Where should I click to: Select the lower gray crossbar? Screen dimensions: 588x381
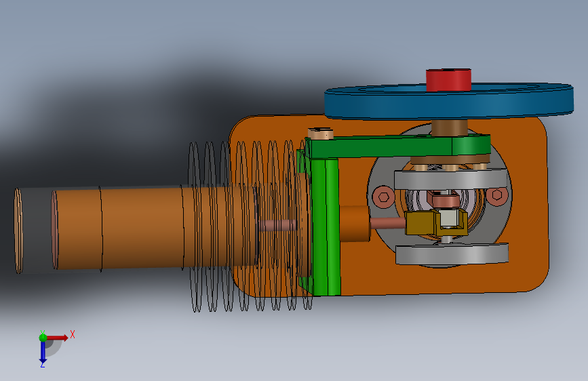[x=452, y=254]
